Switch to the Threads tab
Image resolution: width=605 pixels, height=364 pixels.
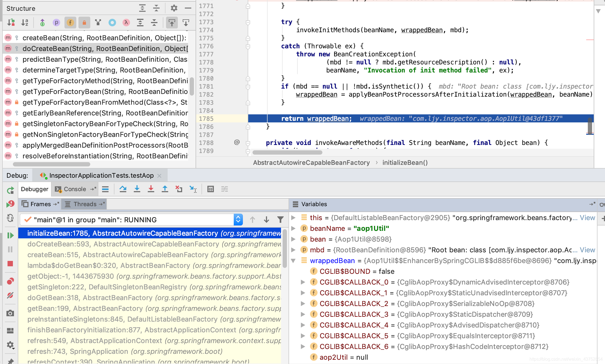(85, 204)
